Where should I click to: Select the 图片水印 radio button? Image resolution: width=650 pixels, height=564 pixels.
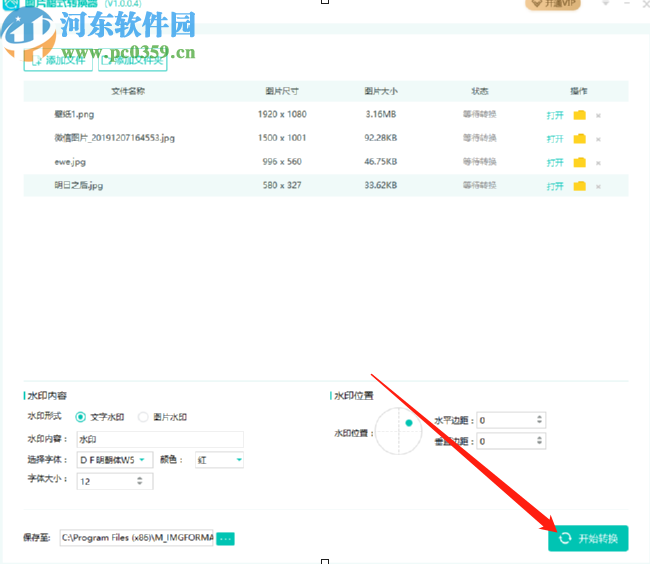[143, 417]
